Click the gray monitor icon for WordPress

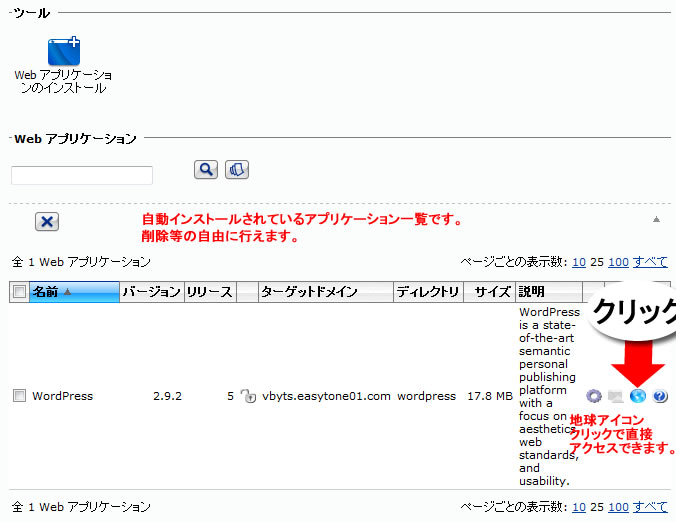tap(616, 397)
